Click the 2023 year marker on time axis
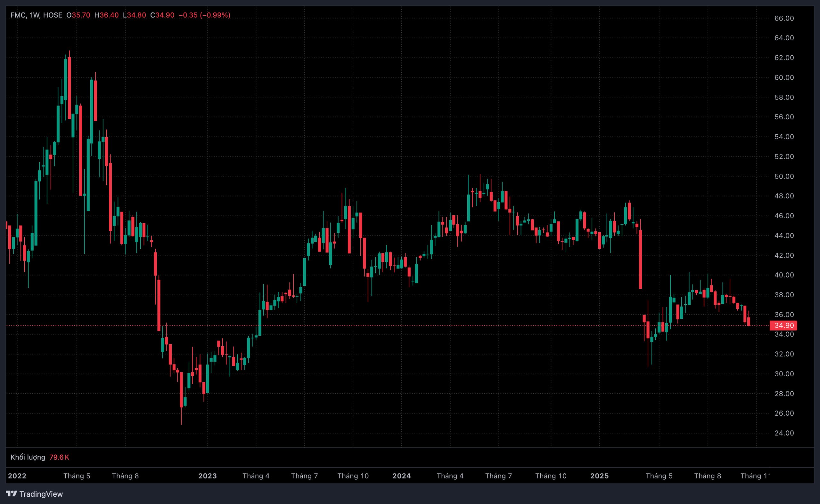 tap(208, 476)
